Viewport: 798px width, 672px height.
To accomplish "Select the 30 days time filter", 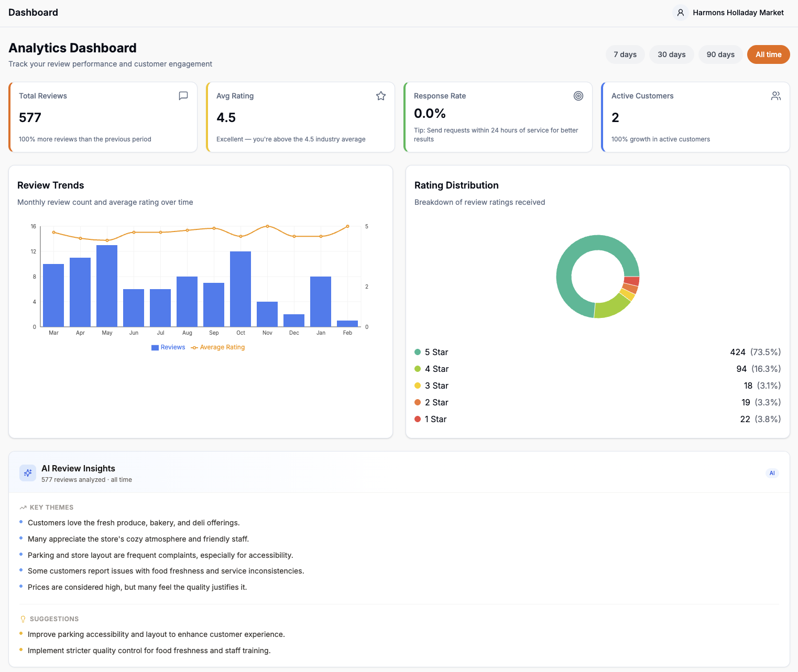I will tap(672, 54).
